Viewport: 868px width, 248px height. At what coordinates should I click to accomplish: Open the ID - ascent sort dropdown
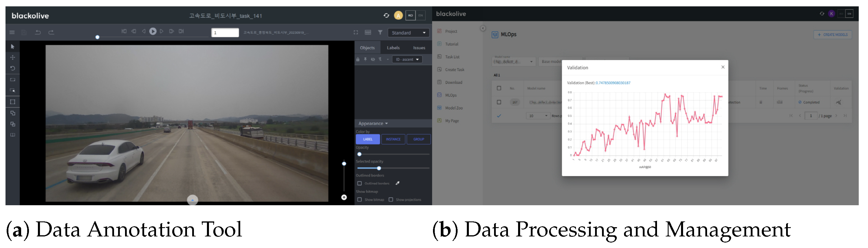point(407,60)
